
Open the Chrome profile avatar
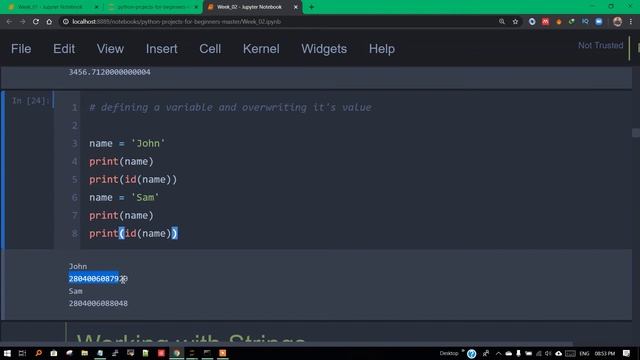pyautogui.click(x=617, y=22)
